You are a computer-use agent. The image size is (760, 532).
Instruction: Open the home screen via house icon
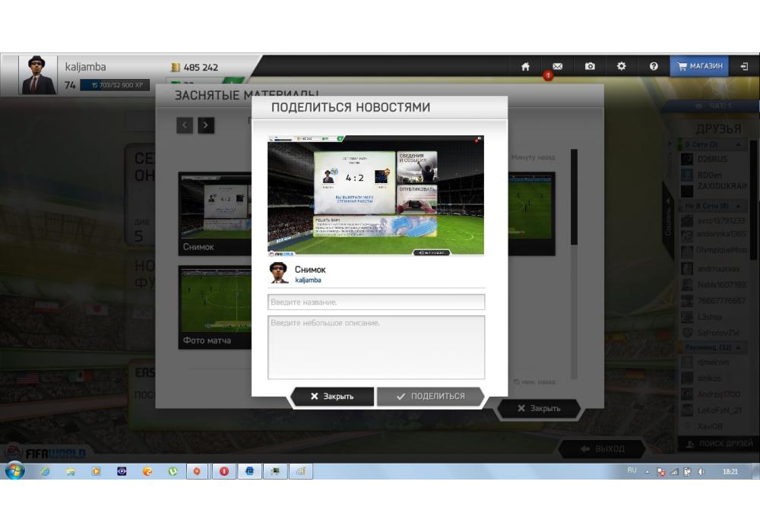tap(525, 66)
